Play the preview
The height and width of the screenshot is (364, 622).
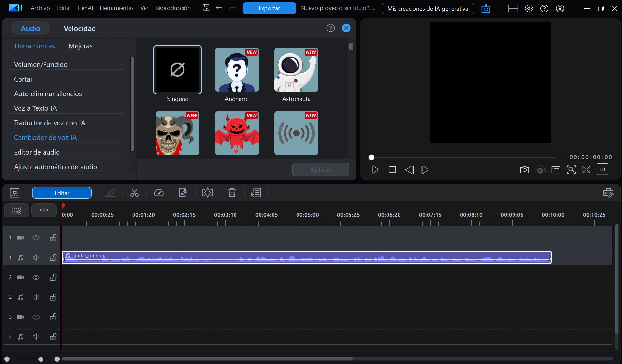click(x=375, y=169)
